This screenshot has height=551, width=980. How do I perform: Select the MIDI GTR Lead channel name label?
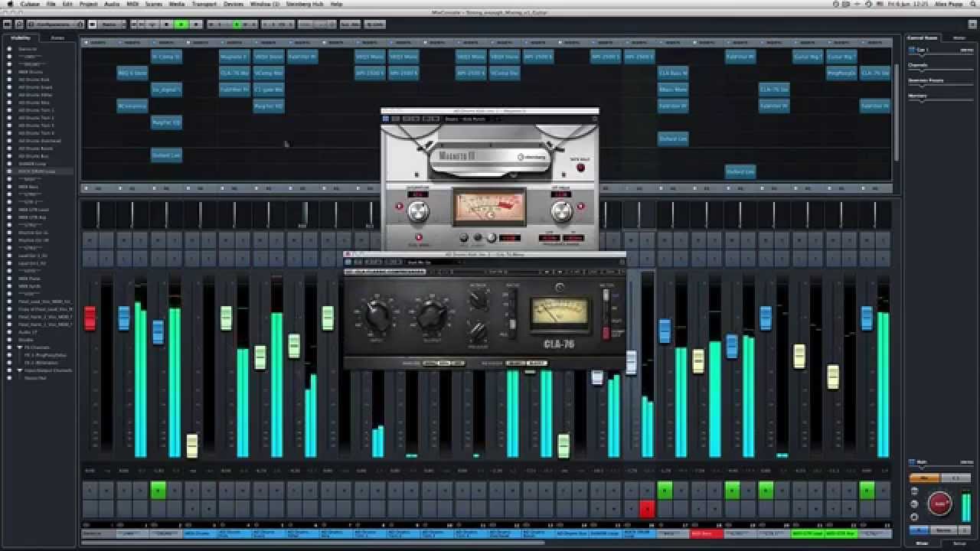(x=807, y=533)
